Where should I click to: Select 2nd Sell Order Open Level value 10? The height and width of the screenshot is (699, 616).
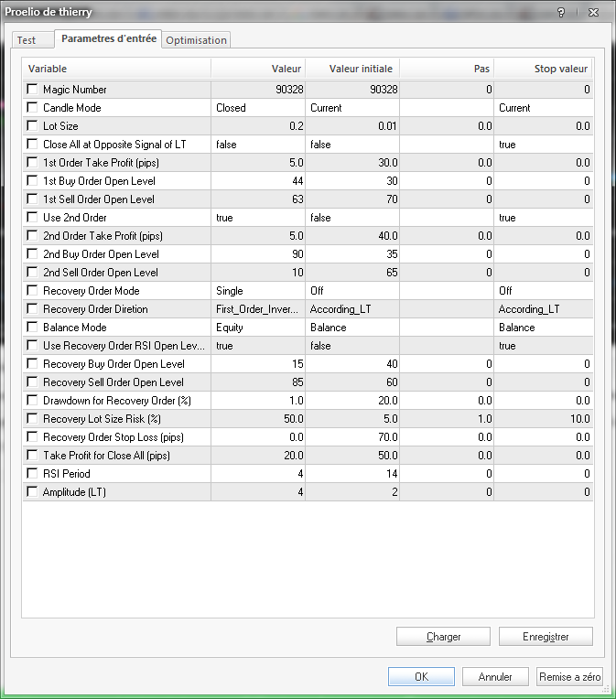click(x=258, y=273)
